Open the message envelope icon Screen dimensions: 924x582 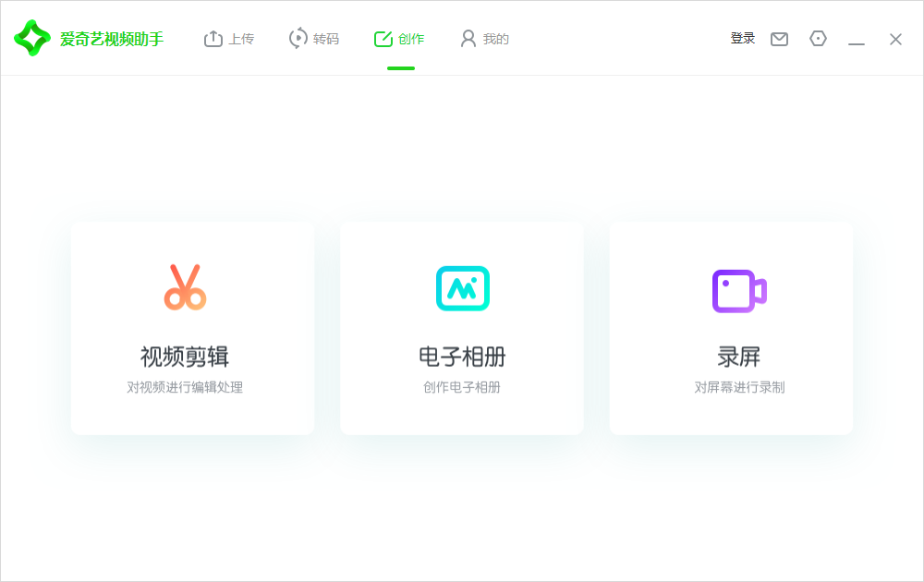[779, 39]
